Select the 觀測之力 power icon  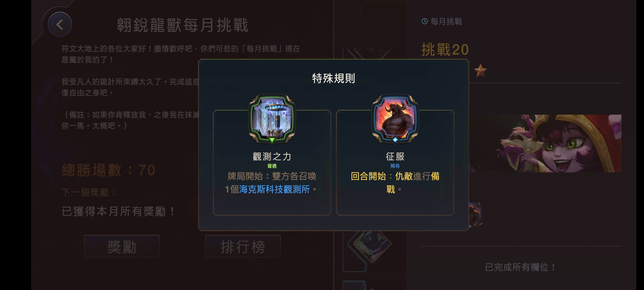tap(272, 118)
